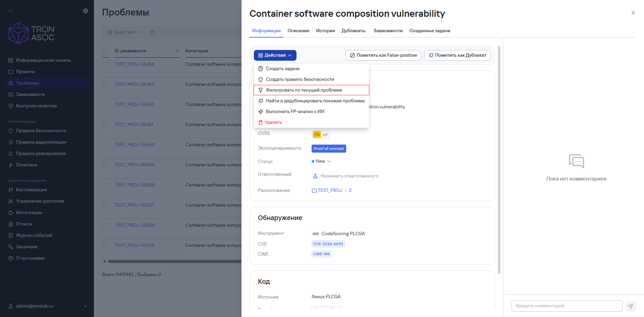This screenshot has height=317, width=644.
Task: Click the Правила реагирования bell icon
Action: [x=11, y=154]
